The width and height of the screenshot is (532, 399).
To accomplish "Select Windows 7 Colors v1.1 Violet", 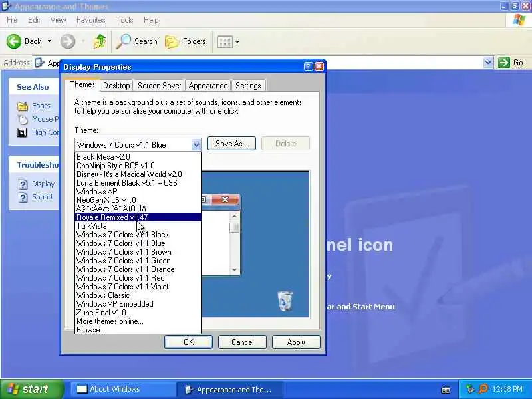I will click(x=138, y=287).
